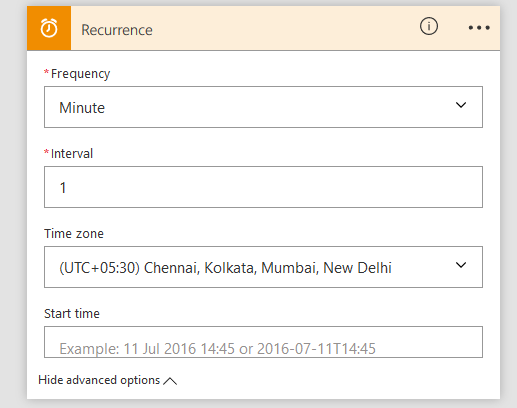
Task: Click the Start time field label
Action: click(72, 314)
